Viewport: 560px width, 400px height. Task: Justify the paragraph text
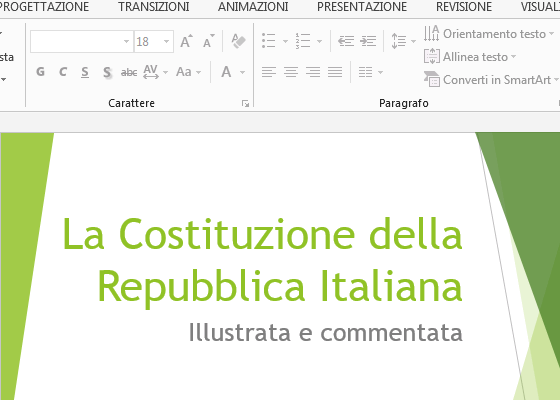[x=335, y=72]
